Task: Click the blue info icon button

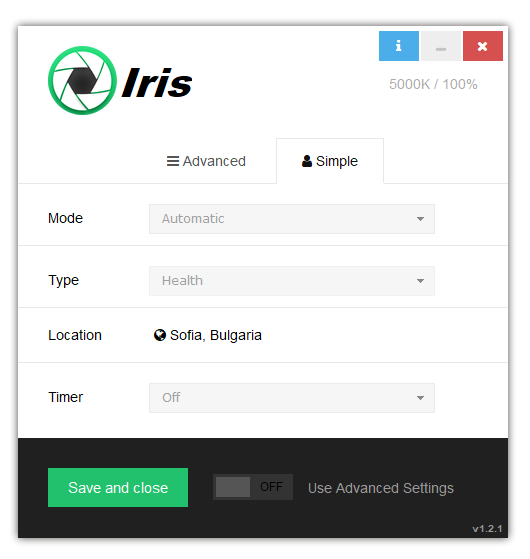Action: tap(398, 46)
